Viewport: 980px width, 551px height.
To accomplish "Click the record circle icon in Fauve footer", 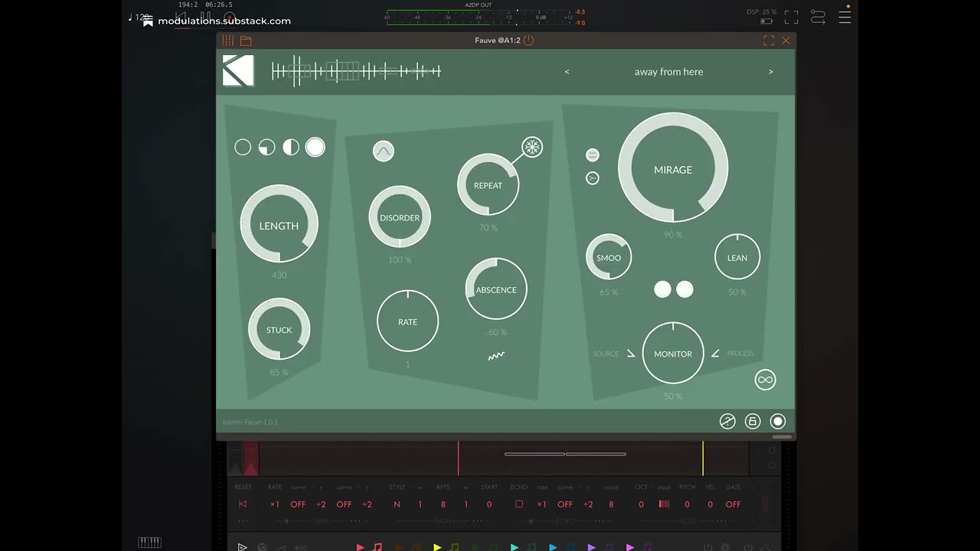I will (x=778, y=422).
